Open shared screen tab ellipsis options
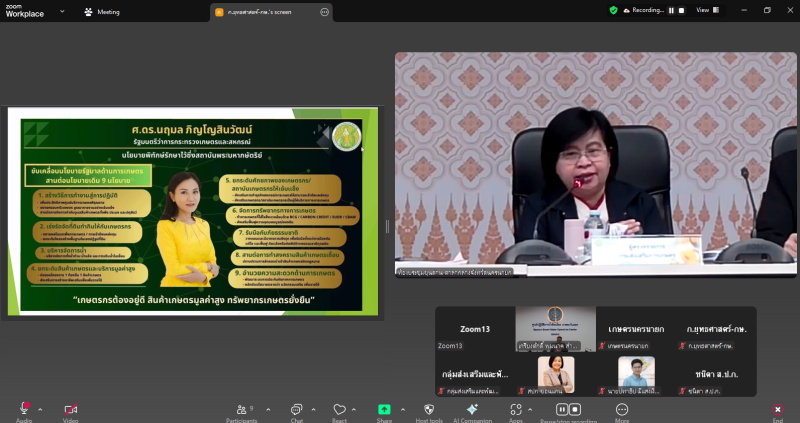The image size is (800, 423). (324, 12)
